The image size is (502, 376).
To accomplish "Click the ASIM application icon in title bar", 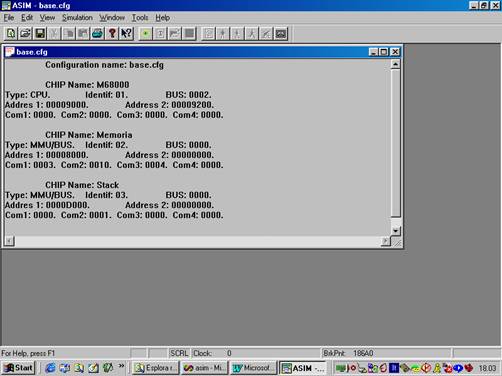I will pos(6,5).
